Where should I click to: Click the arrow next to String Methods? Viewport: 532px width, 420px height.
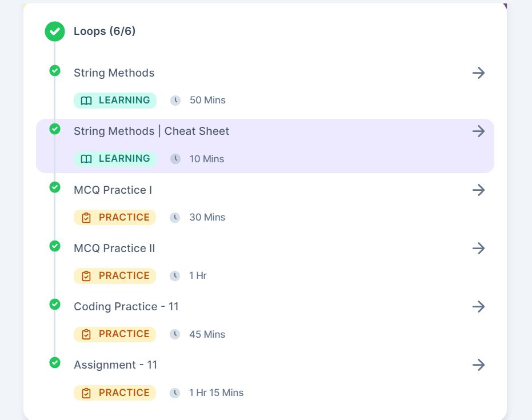point(478,73)
